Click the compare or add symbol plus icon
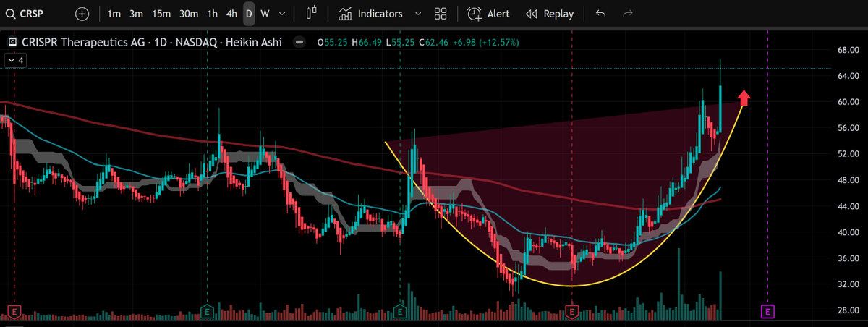The height and width of the screenshot is (327, 868). click(82, 14)
